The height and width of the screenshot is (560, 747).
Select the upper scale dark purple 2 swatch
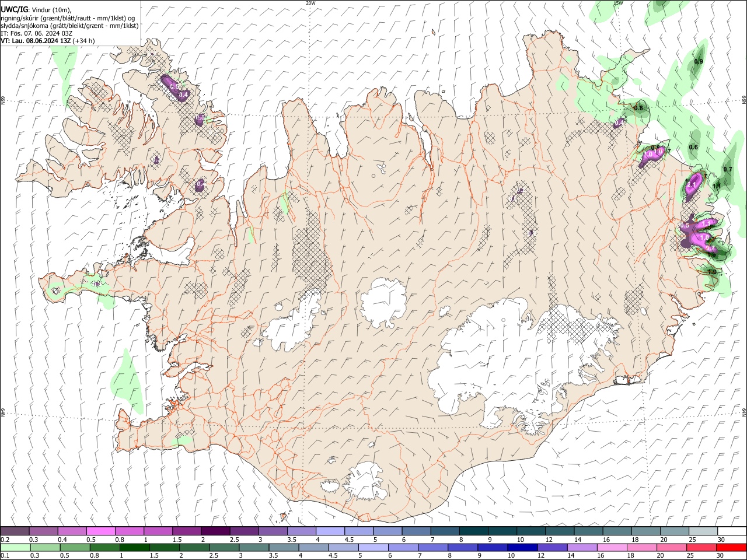click(215, 531)
